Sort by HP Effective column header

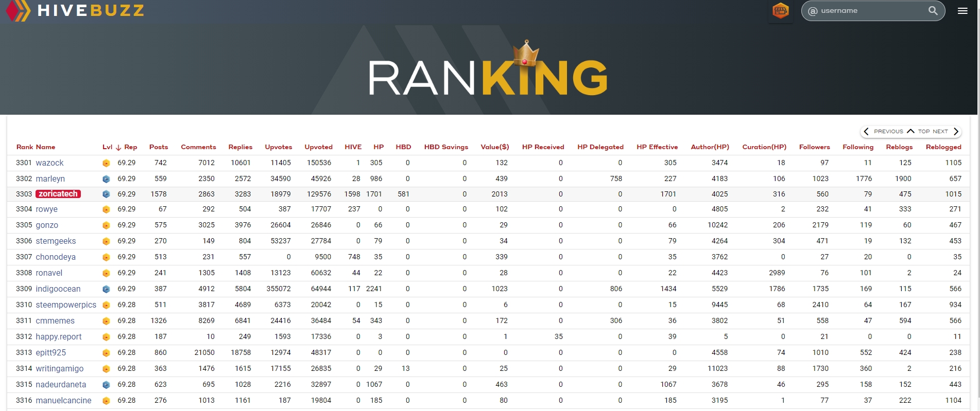click(x=657, y=147)
